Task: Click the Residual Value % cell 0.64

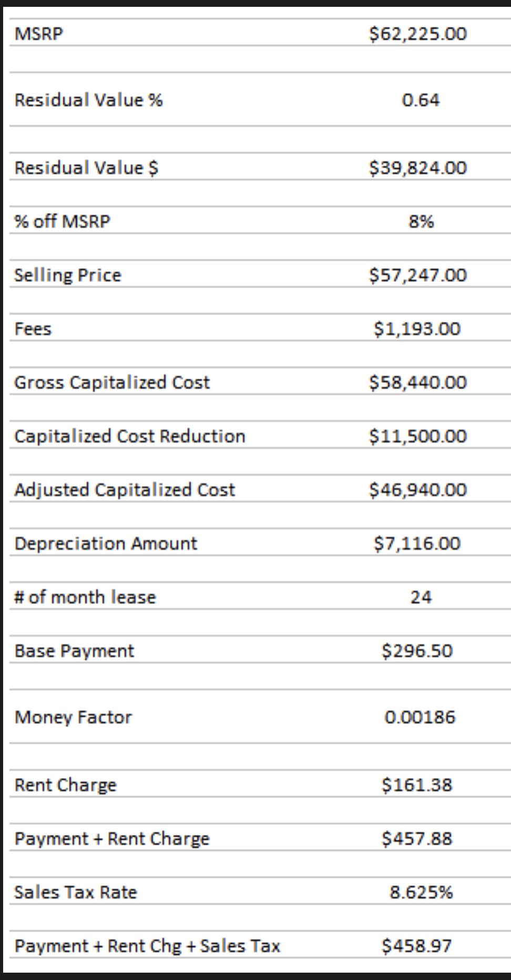Action: pos(421,100)
